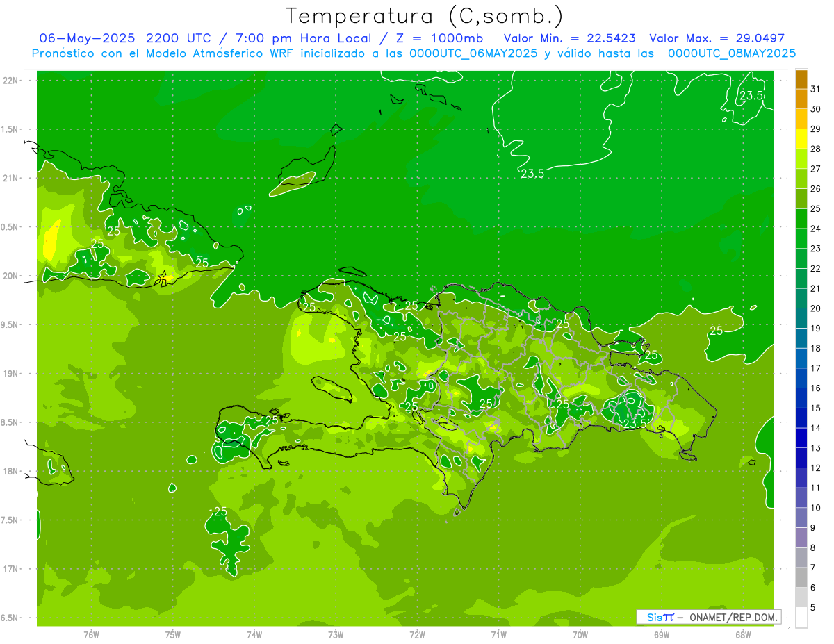Click the "76W" longitude axis label
Screen dimensions: 834x644
click(91, 635)
